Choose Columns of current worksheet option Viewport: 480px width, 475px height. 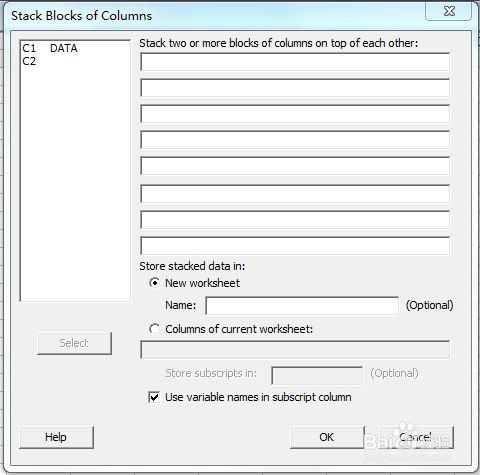coord(154,329)
